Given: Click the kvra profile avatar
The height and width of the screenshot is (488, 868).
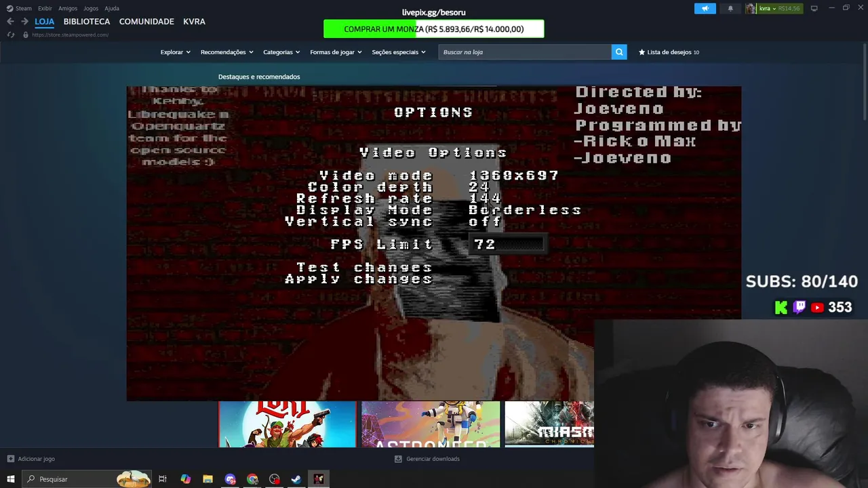Looking at the screenshot, I should tap(751, 8).
